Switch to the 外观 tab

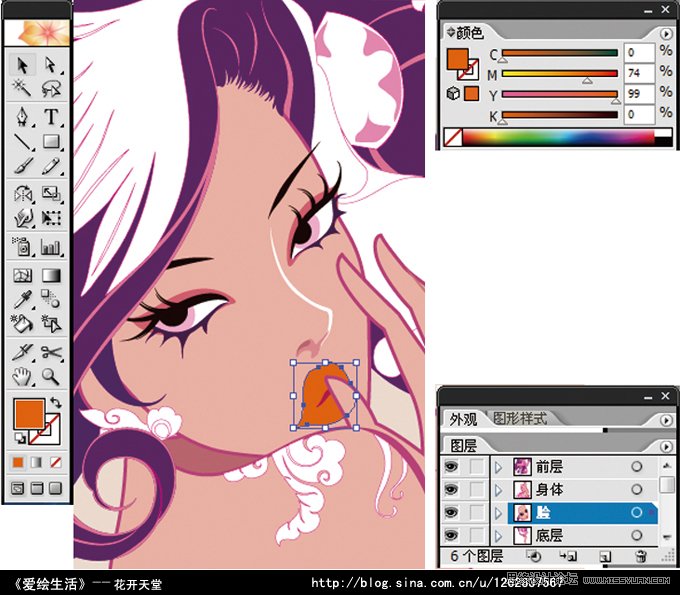click(x=463, y=419)
